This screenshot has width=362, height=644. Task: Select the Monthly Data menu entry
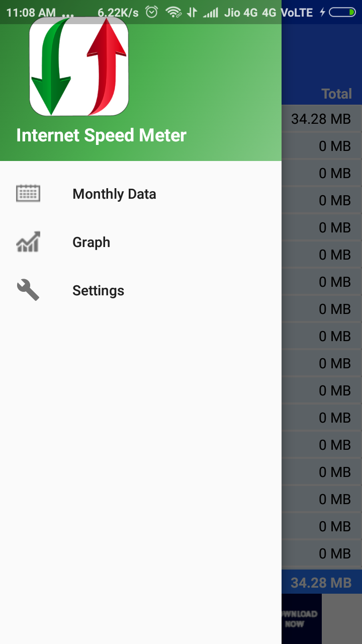pos(114,194)
